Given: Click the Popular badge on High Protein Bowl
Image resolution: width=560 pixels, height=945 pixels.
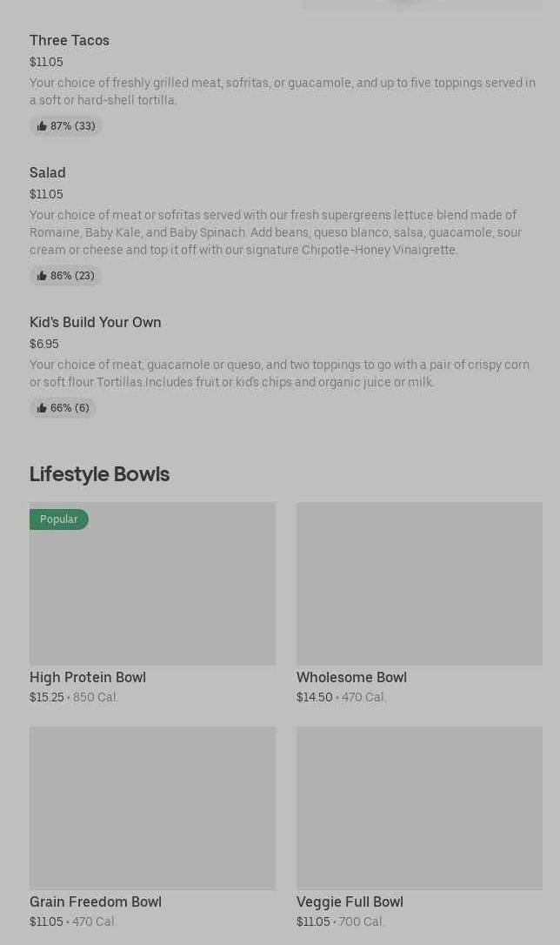Looking at the screenshot, I should pyautogui.click(x=59, y=519).
